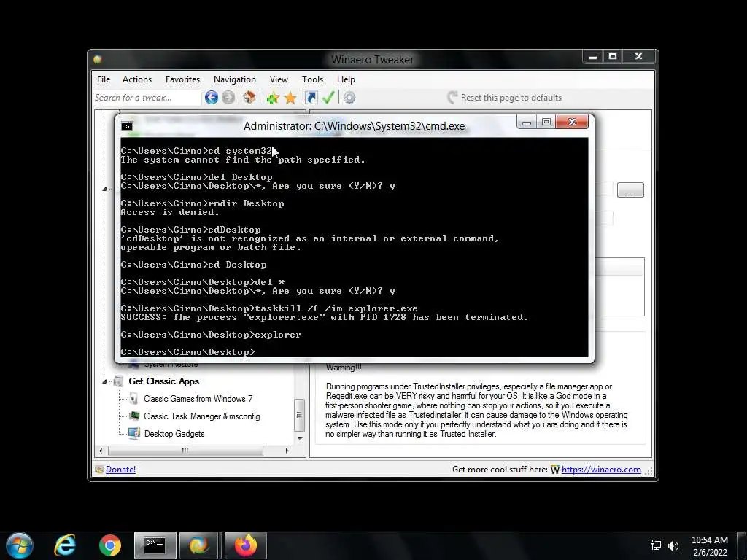Click the tree horizontal scrollbar thumb
The width and height of the screenshot is (747, 560).
(x=185, y=451)
